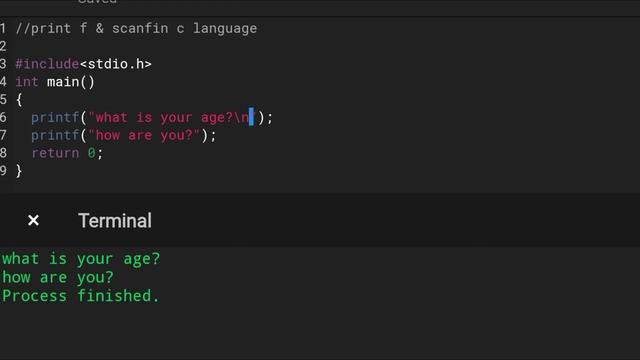Click the opening brace on line 5
The width and height of the screenshot is (640, 360).
coord(19,100)
